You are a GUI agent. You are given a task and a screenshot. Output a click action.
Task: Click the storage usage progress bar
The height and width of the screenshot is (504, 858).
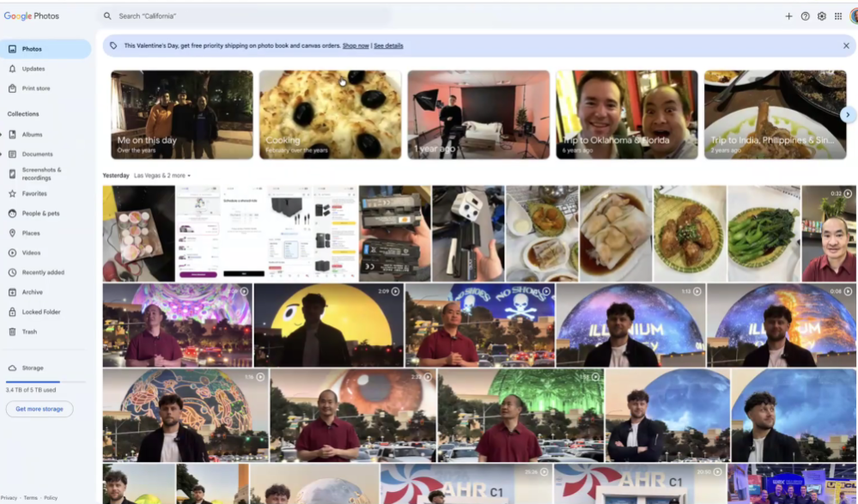point(46,381)
